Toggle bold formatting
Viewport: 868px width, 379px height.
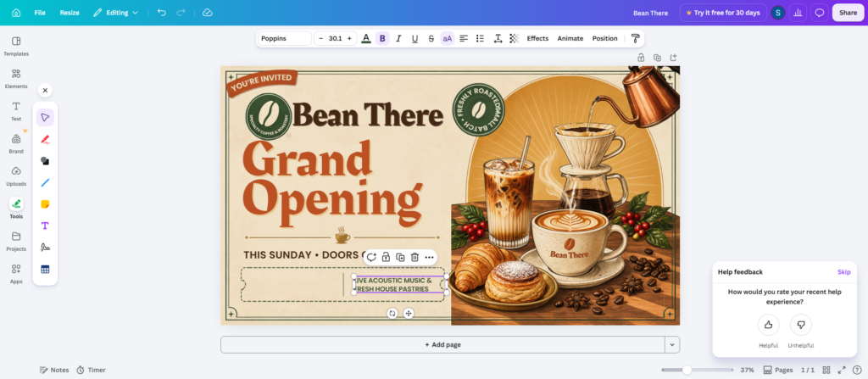pyautogui.click(x=382, y=38)
